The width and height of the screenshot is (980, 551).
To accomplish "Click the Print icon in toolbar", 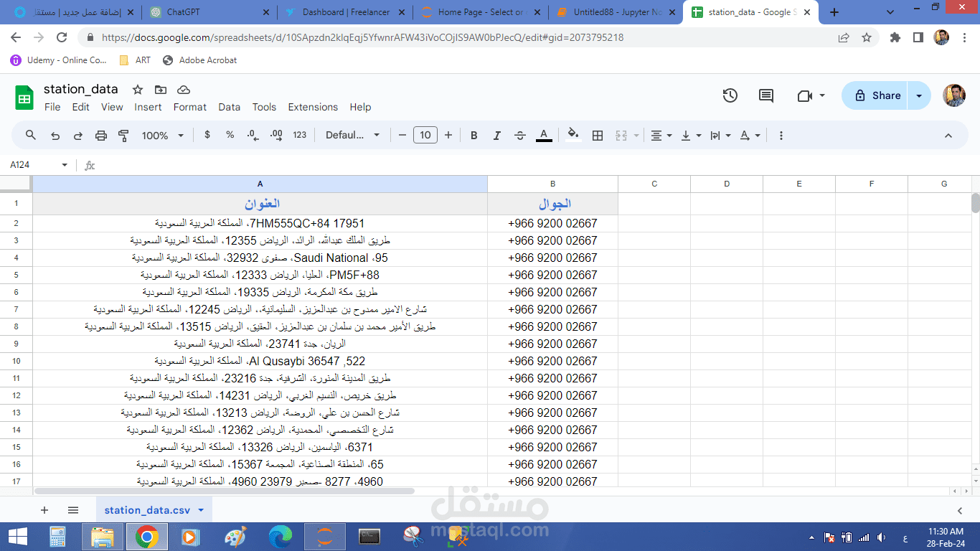I will [x=101, y=135].
